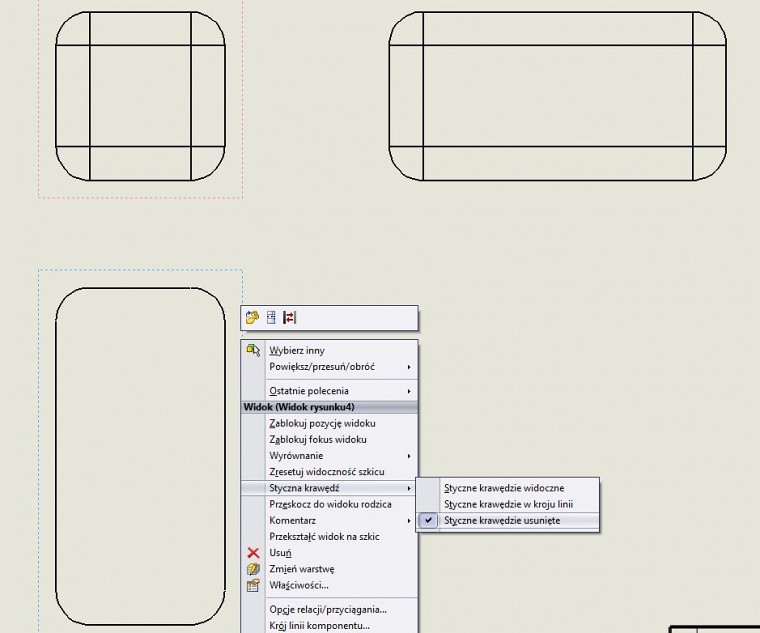Click the red arrows icon in context toolbar
The image size is (760, 633).
click(289, 317)
